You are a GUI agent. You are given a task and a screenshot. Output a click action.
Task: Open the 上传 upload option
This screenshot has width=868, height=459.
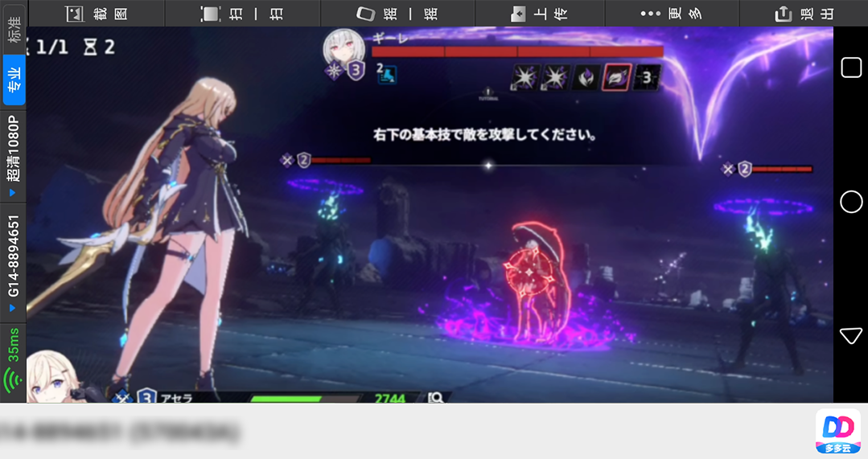coord(540,14)
